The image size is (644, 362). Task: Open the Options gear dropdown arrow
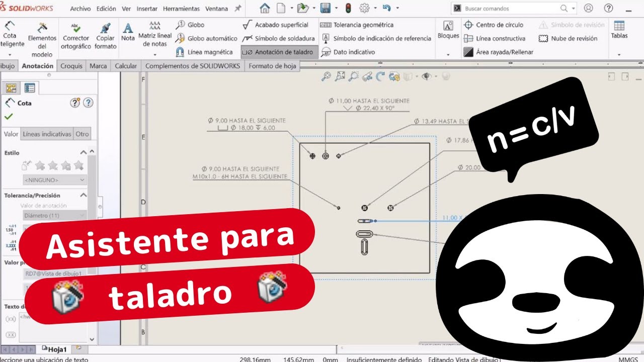(374, 8)
